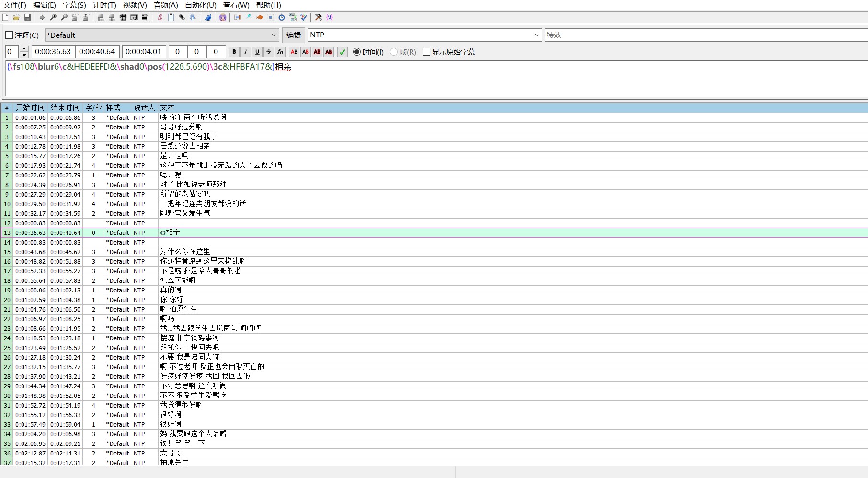Open the 计时(T) menu
Image resolution: width=868 pixels, height=478 pixels.
[x=104, y=5]
